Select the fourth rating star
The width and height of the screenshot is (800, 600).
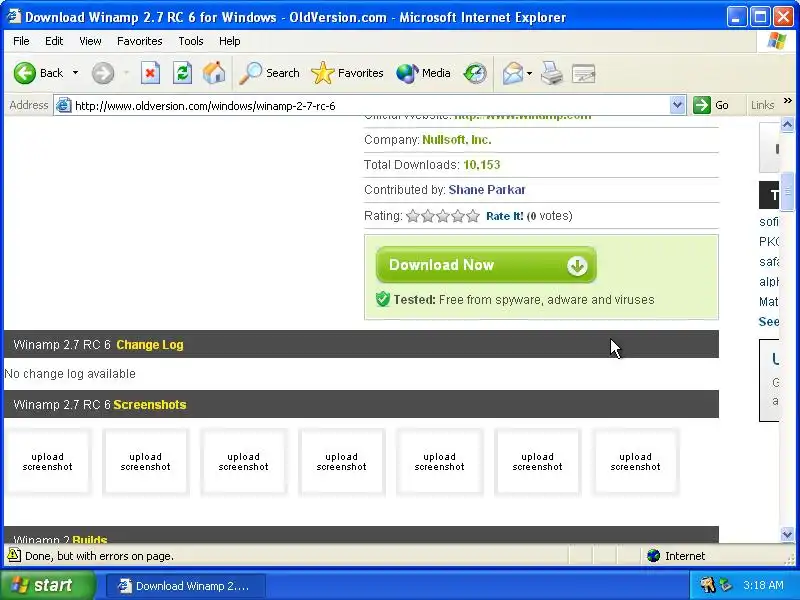tap(458, 216)
